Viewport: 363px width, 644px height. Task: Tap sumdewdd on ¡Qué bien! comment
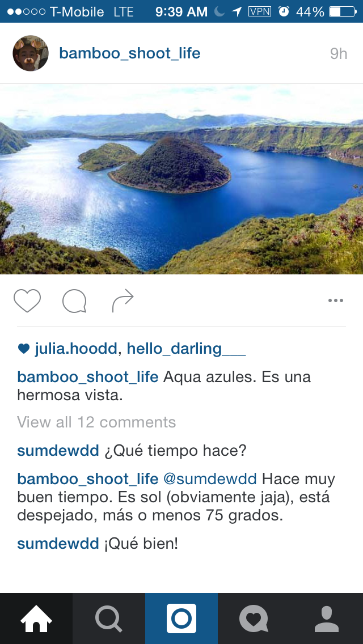click(58, 543)
